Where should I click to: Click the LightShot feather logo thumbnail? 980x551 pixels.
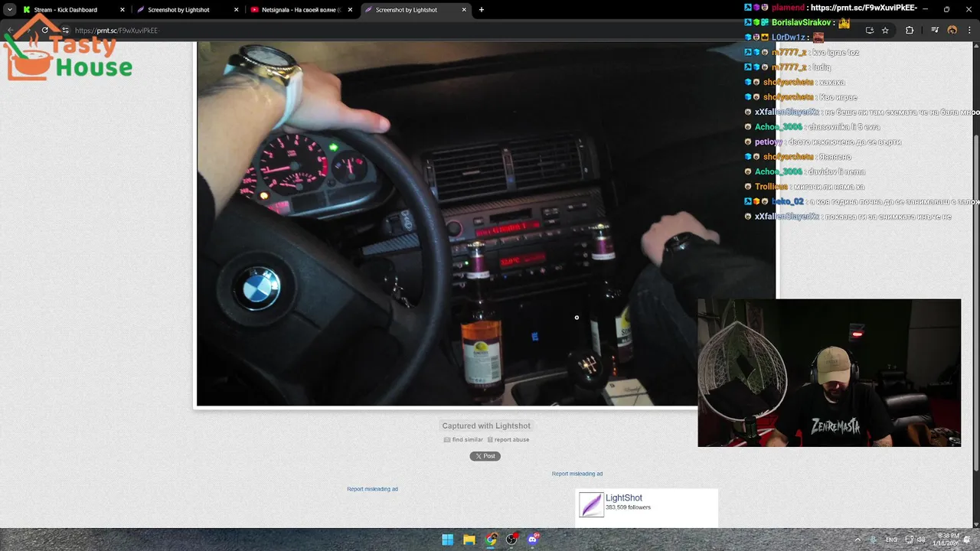click(591, 505)
